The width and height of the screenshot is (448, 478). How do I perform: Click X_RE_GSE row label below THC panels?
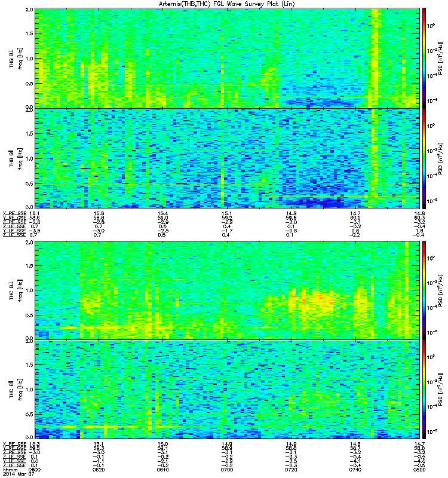(x=14, y=444)
